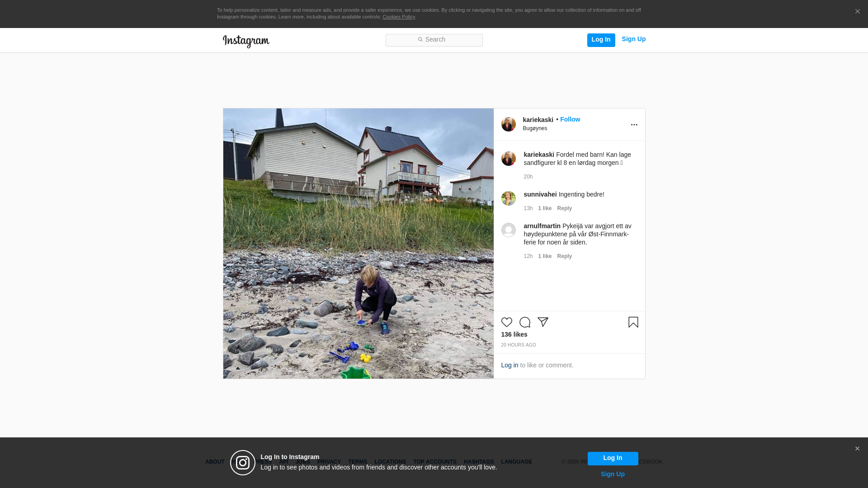868x488 pixels.
Task: Follow the kariekaski account
Action: pyautogui.click(x=570, y=119)
